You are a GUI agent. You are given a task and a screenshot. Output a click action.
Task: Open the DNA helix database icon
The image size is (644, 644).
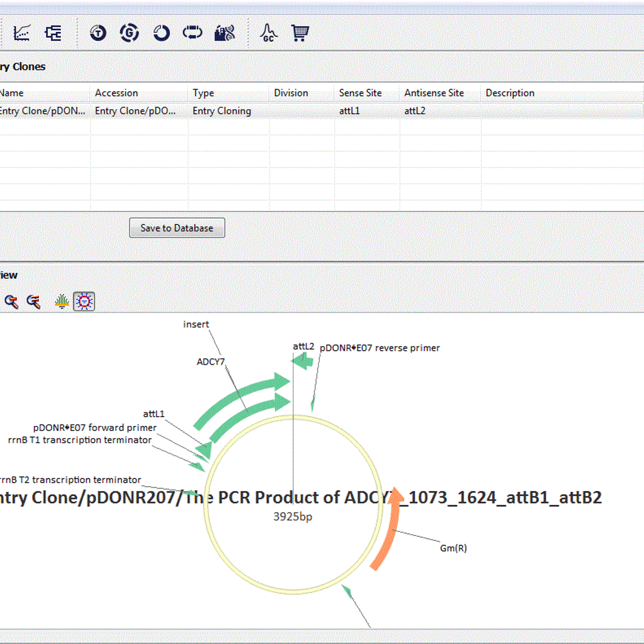pyautogui.click(x=225, y=33)
